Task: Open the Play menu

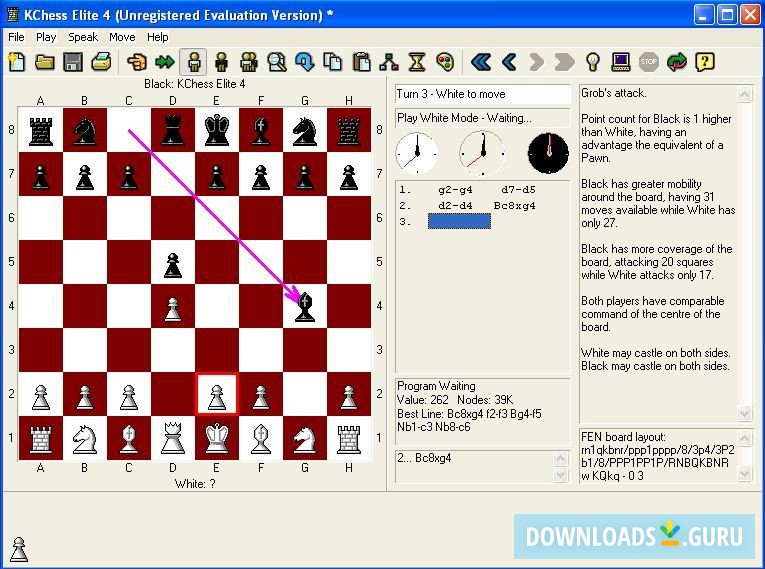Action: click(x=46, y=37)
